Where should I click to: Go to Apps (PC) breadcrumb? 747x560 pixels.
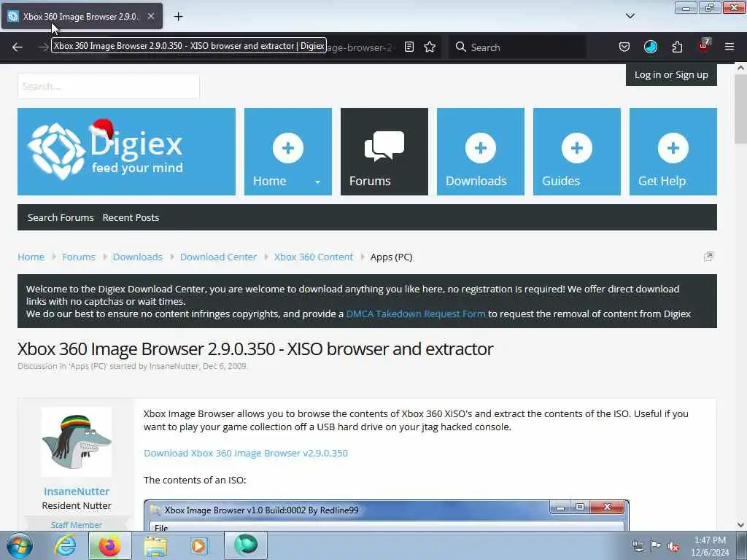click(391, 257)
